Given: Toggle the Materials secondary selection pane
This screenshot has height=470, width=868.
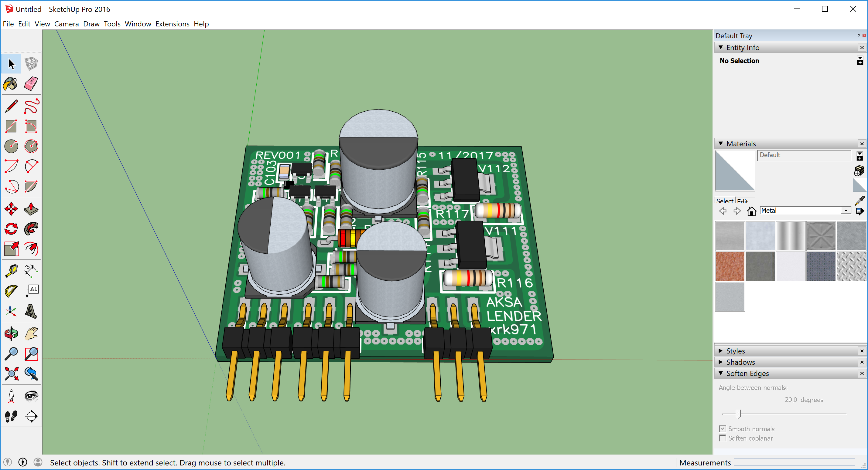Looking at the screenshot, I should 859,156.
